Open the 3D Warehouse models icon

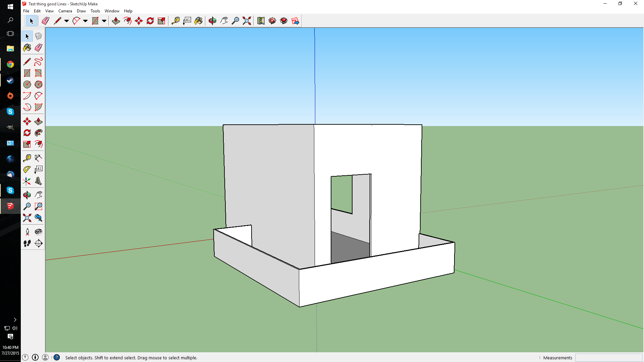click(x=273, y=21)
